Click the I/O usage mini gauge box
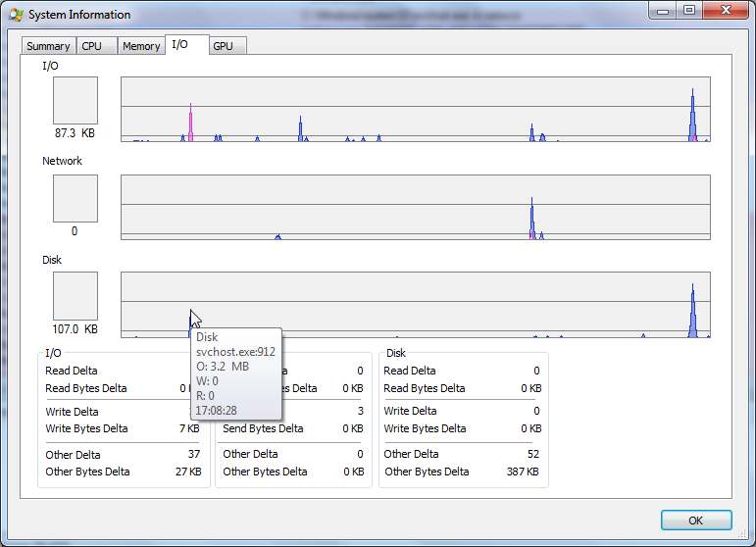Screen dimensions: 756x547 [75, 100]
